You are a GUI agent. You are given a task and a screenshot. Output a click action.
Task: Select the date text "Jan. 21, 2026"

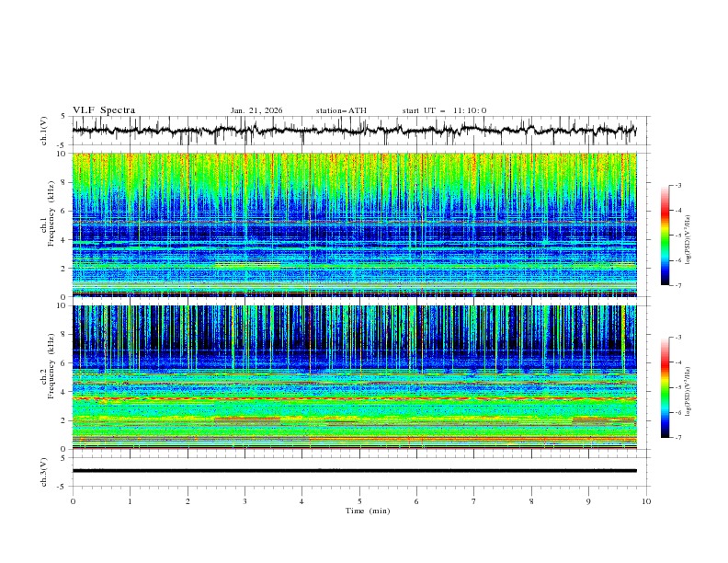click(256, 110)
